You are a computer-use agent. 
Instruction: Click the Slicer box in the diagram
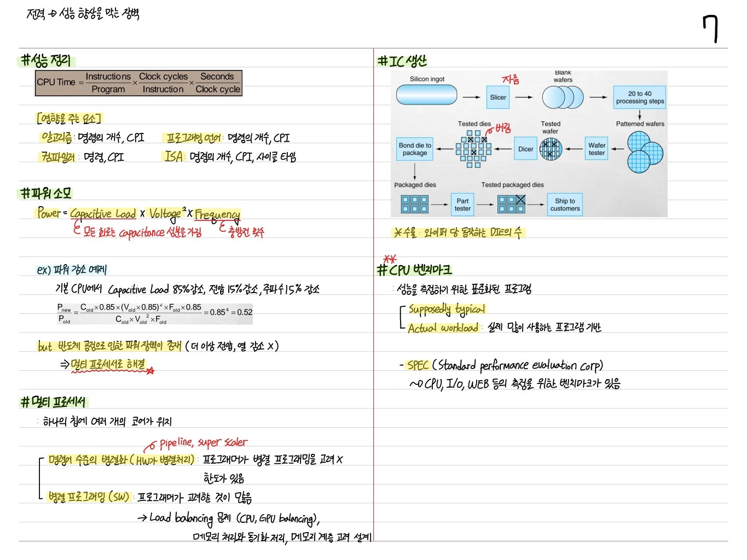tap(498, 97)
